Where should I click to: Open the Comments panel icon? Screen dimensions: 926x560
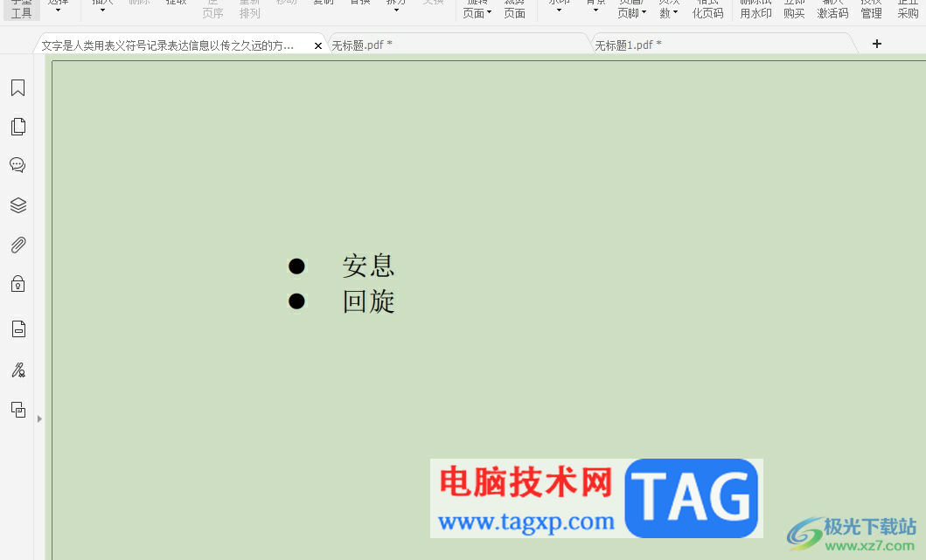pyautogui.click(x=17, y=165)
